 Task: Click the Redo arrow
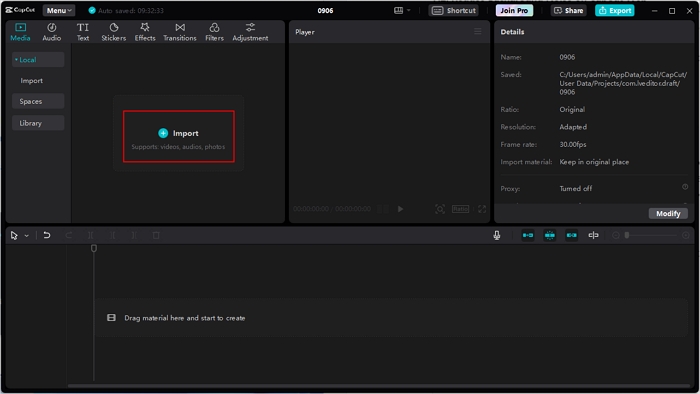coord(69,235)
